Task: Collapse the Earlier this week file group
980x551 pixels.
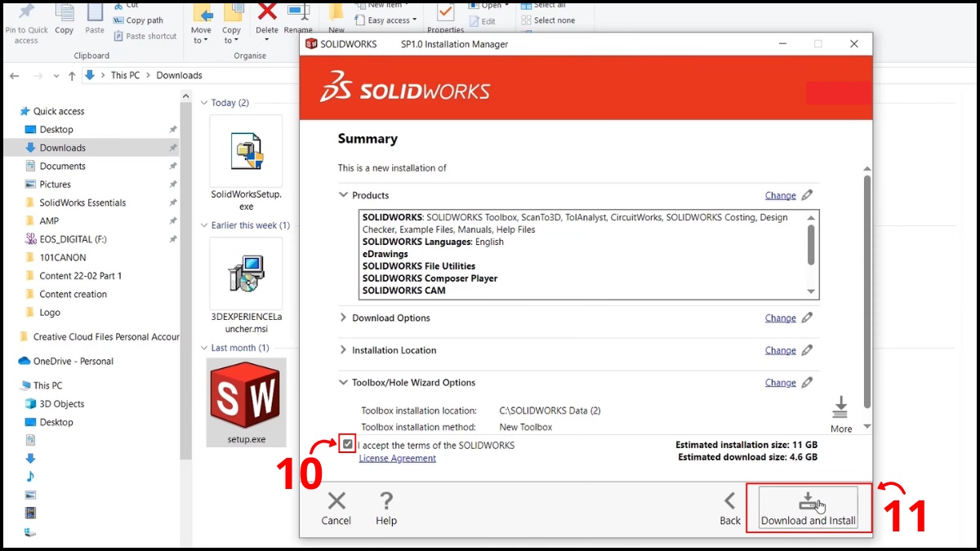Action: point(204,225)
